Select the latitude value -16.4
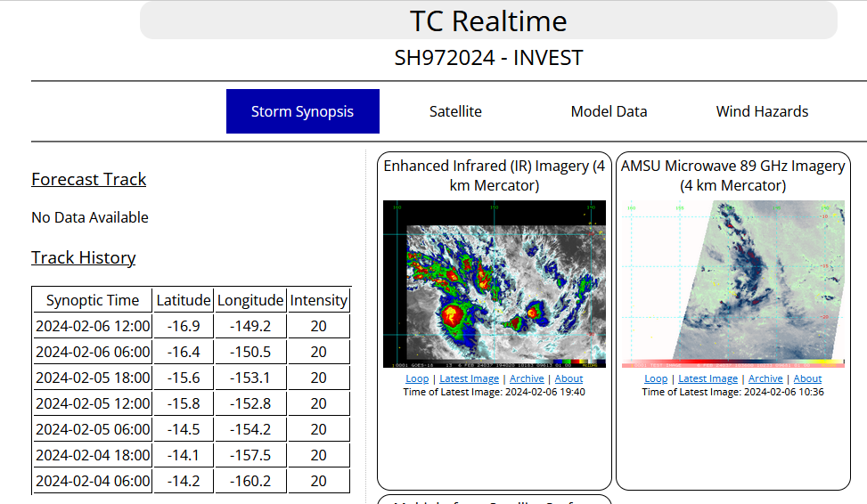The width and height of the screenshot is (867, 504). (184, 352)
